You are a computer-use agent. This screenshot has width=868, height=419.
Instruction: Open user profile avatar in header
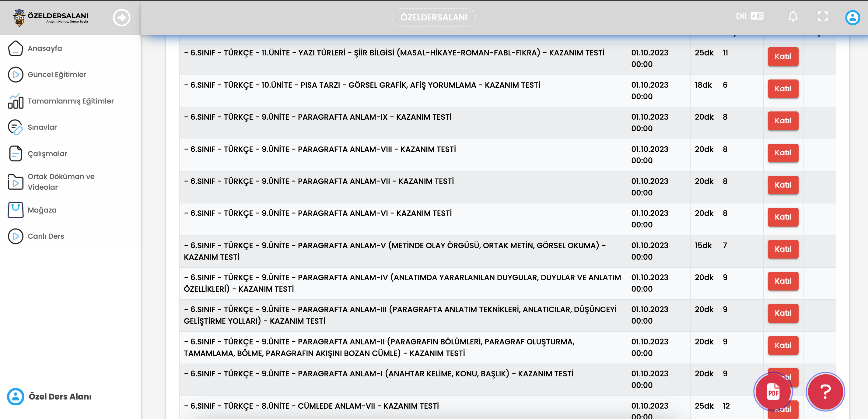pyautogui.click(x=852, y=18)
